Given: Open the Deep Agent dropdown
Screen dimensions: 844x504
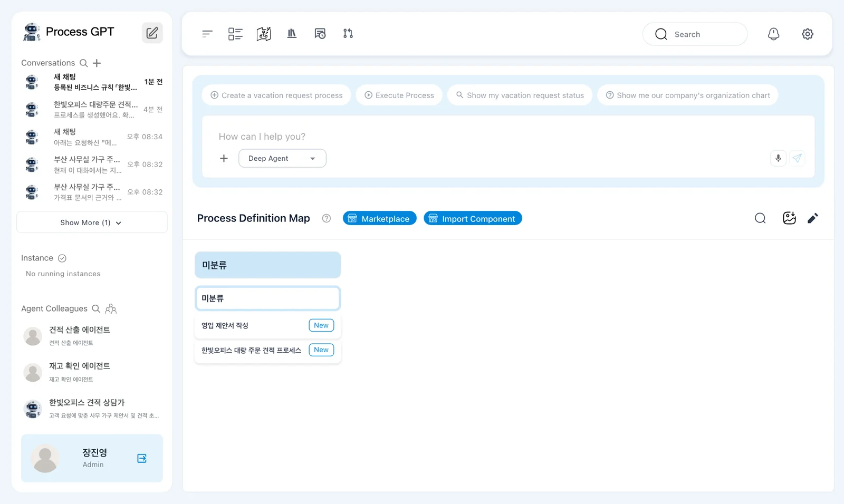Looking at the screenshot, I should 282,158.
